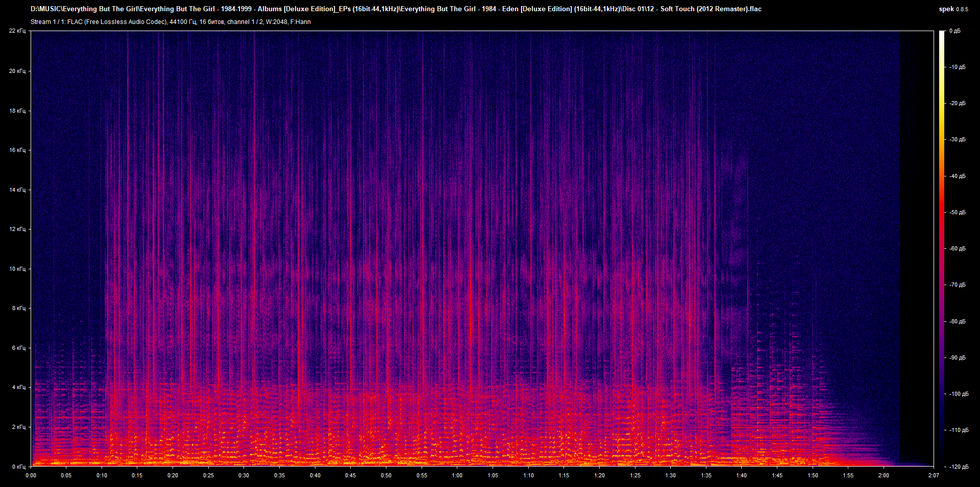The height and width of the screenshot is (487, 980).
Task: Click the '0:50' time axis label
Action: (386, 475)
